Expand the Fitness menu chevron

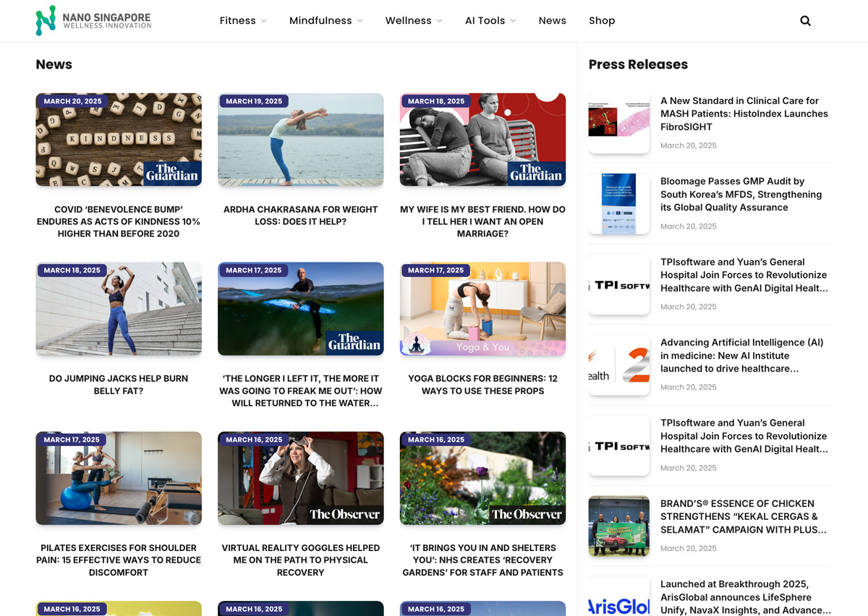(264, 21)
